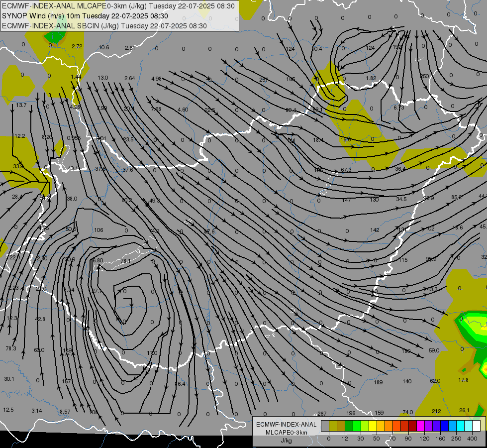
Task: Select the bright cyan legend swatch
Action: point(461,426)
